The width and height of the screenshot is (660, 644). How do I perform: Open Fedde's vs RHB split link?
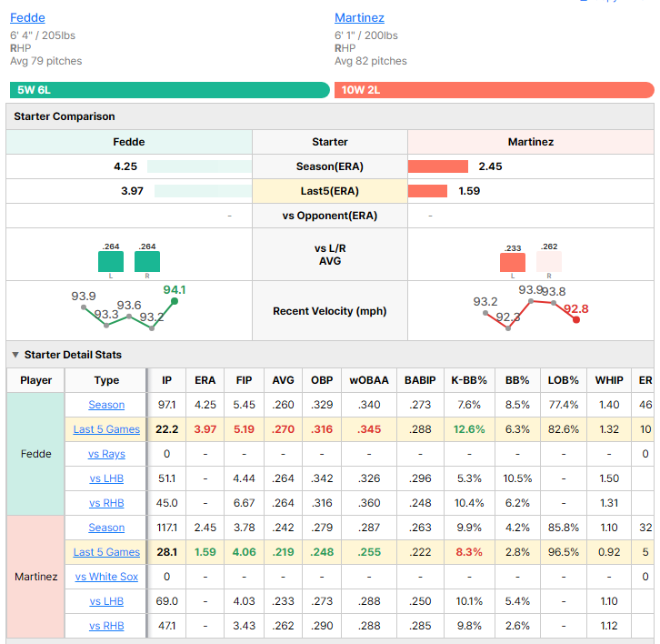pos(106,503)
